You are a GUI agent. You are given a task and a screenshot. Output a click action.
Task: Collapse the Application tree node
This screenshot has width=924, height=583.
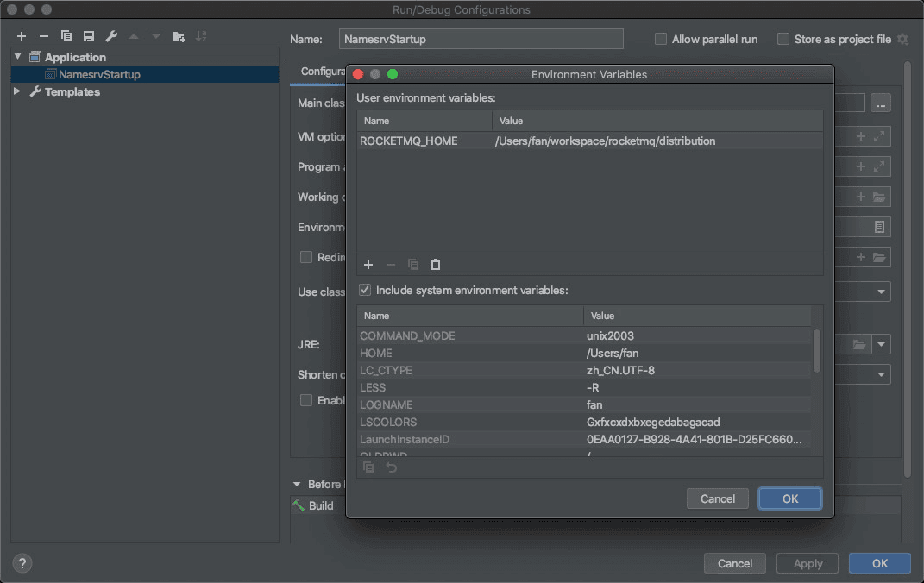pyautogui.click(x=17, y=57)
